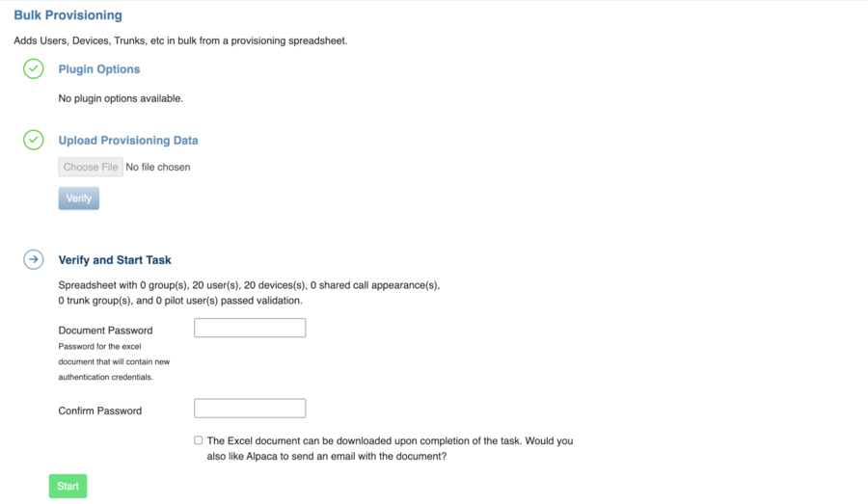Click the Bulk Provisioning page title

pos(68,15)
